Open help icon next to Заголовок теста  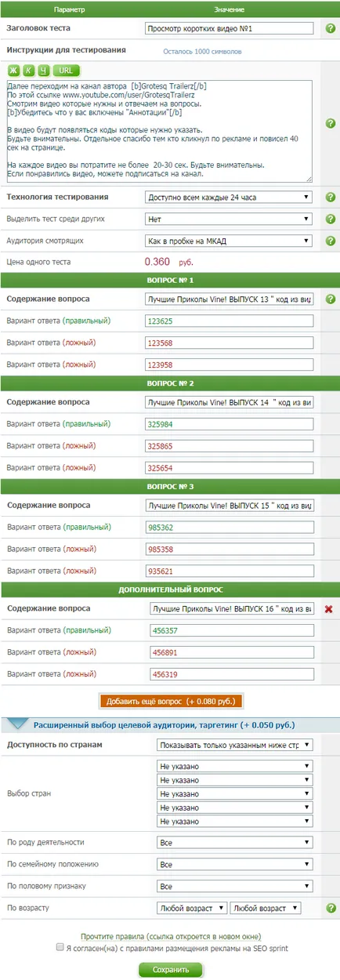pyautogui.click(x=330, y=28)
